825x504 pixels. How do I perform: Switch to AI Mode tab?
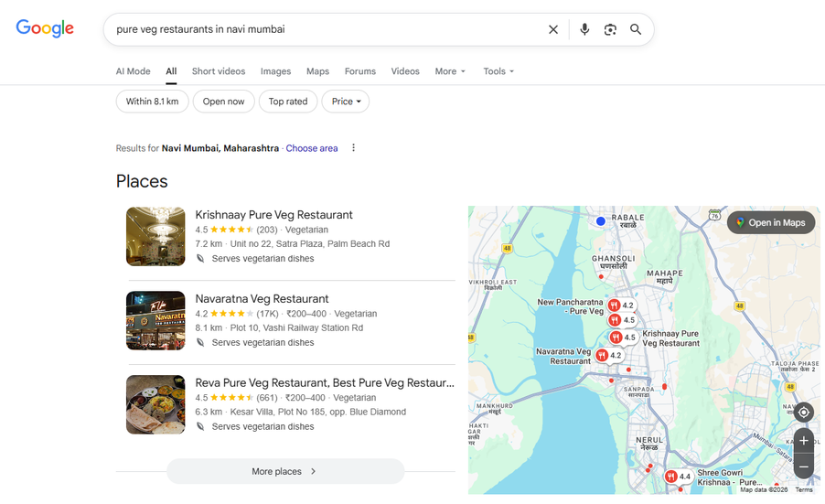[x=134, y=71]
